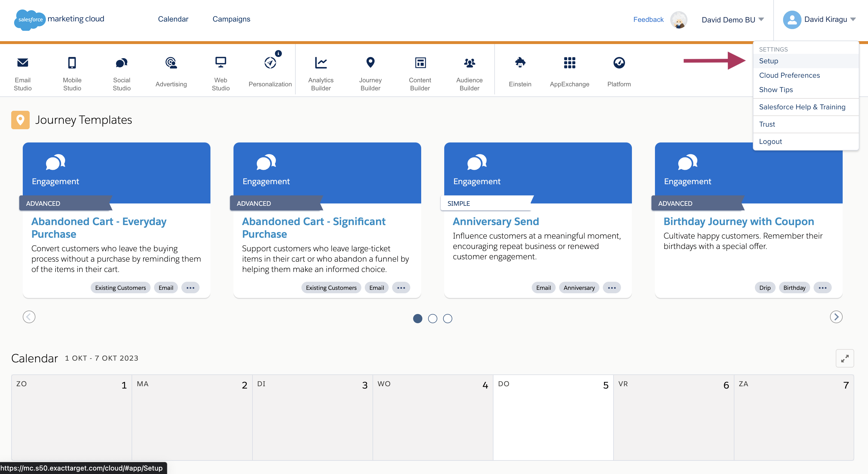This screenshot has width=868, height=474.
Task: Open Abandoned Cart - Everyday Purchase template
Action: coord(99,228)
